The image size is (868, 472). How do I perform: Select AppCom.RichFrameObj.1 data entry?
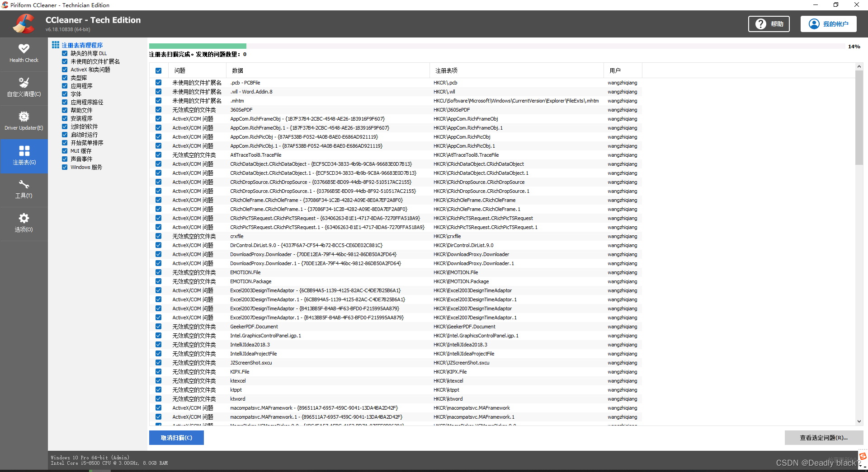[310, 128]
